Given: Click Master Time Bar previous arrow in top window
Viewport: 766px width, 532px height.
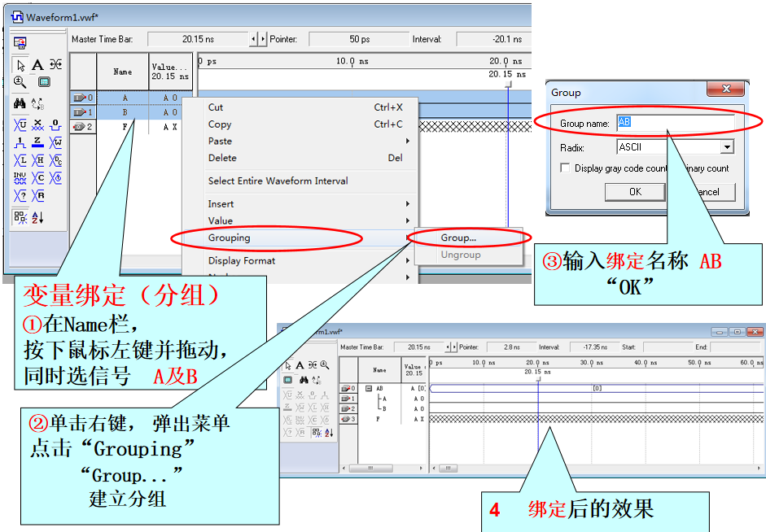Looking at the screenshot, I should [253, 39].
